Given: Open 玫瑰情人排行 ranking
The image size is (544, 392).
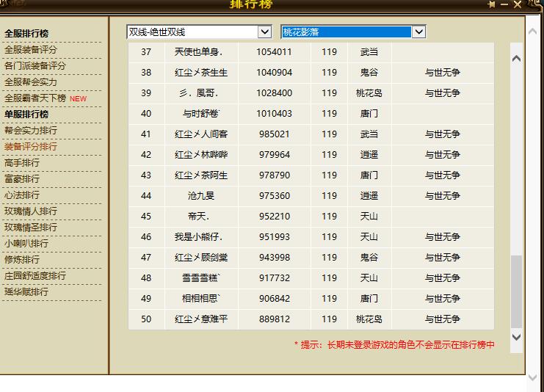Looking at the screenshot, I should [31, 211].
